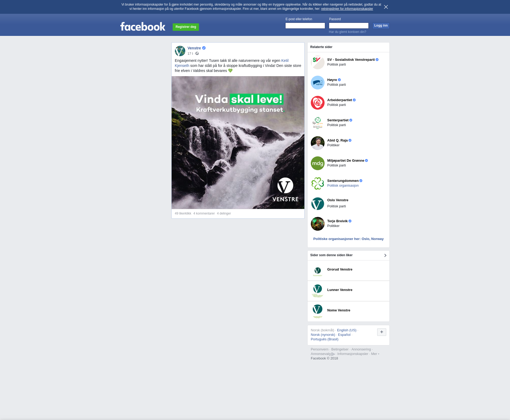The height and width of the screenshot is (420, 510).
Task: Open the Arbeiderpartiet rose logo
Action: pos(318,103)
